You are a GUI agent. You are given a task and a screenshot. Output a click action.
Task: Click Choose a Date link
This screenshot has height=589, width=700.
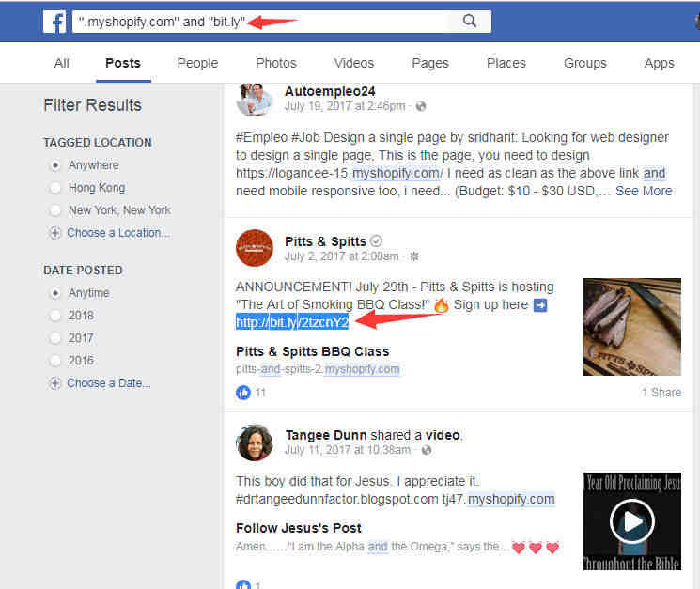(x=108, y=383)
